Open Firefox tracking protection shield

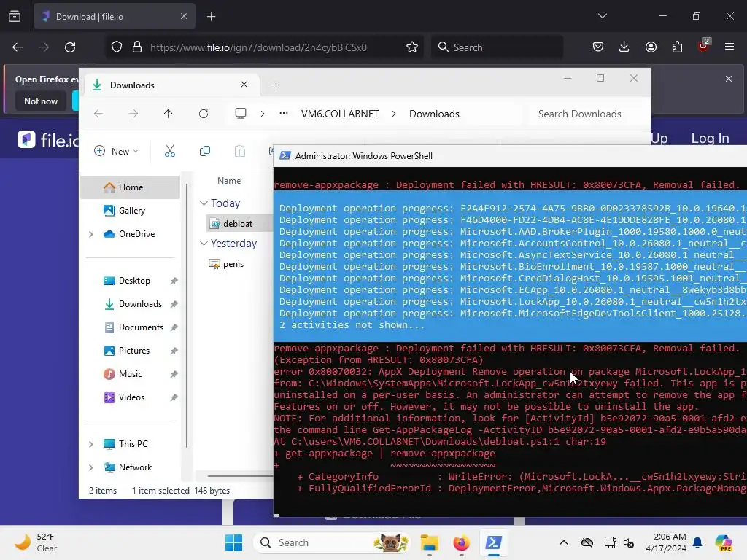[x=117, y=47]
